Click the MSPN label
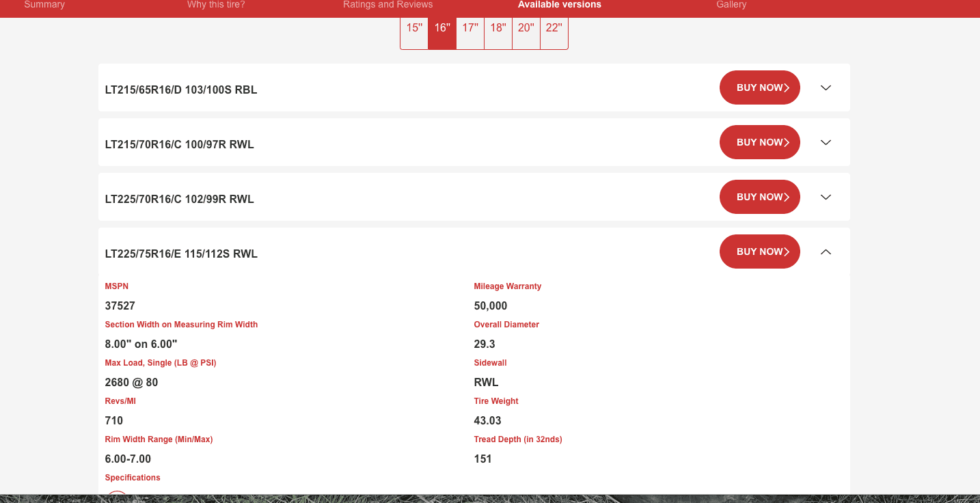980x503 pixels. point(117,286)
